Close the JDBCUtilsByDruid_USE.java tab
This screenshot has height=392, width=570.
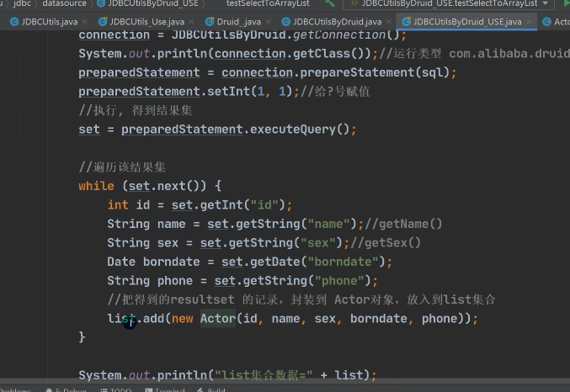coord(529,22)
